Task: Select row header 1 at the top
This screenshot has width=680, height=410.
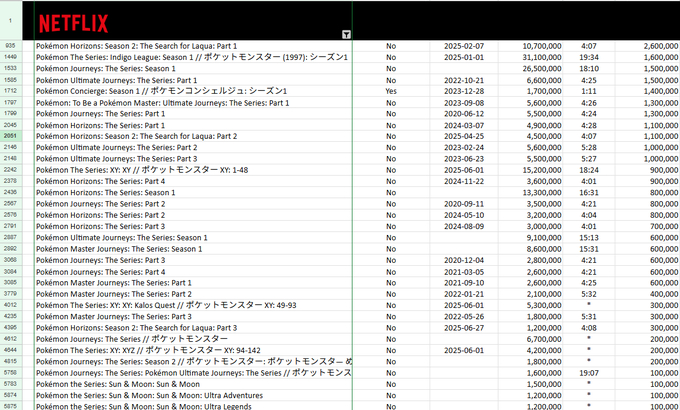Action: tap(10, 20)
